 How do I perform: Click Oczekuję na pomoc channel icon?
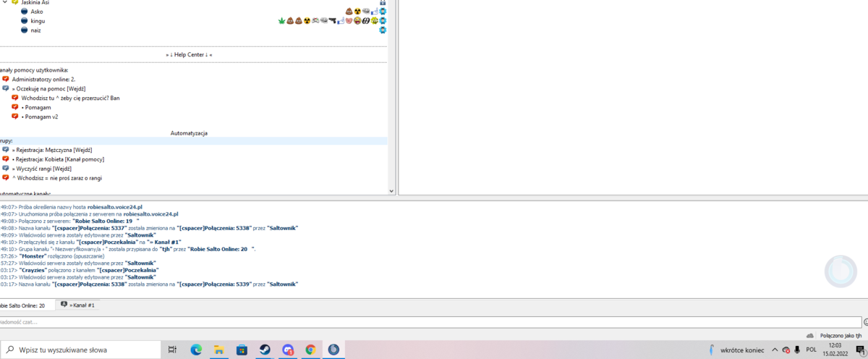pos(6,88)
